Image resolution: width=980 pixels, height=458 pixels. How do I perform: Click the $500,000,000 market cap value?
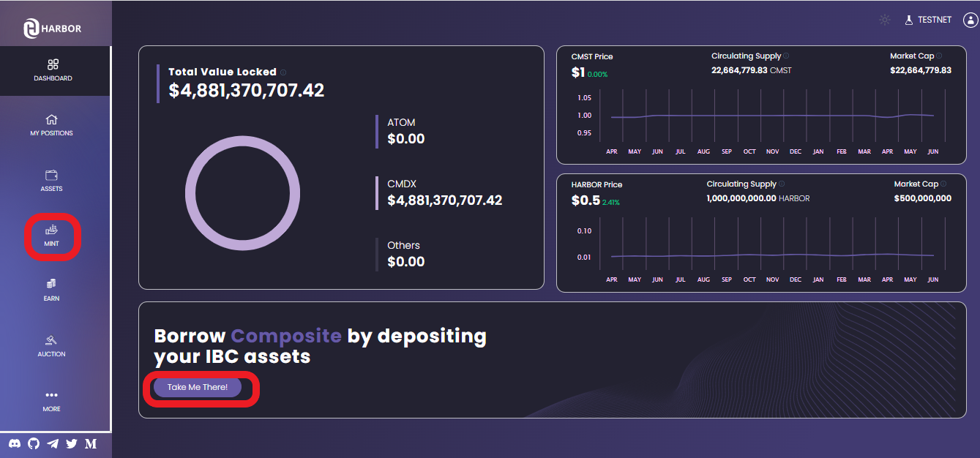[x=923, y=198]
